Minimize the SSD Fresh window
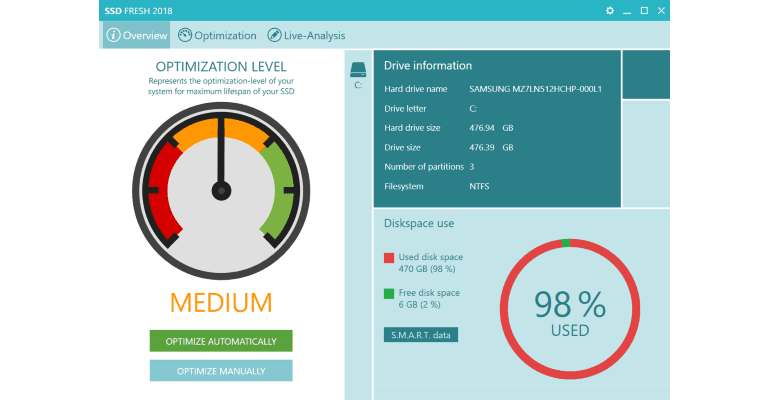The height and width of the screenshot is (400, 770). click(x=627, y=10)
